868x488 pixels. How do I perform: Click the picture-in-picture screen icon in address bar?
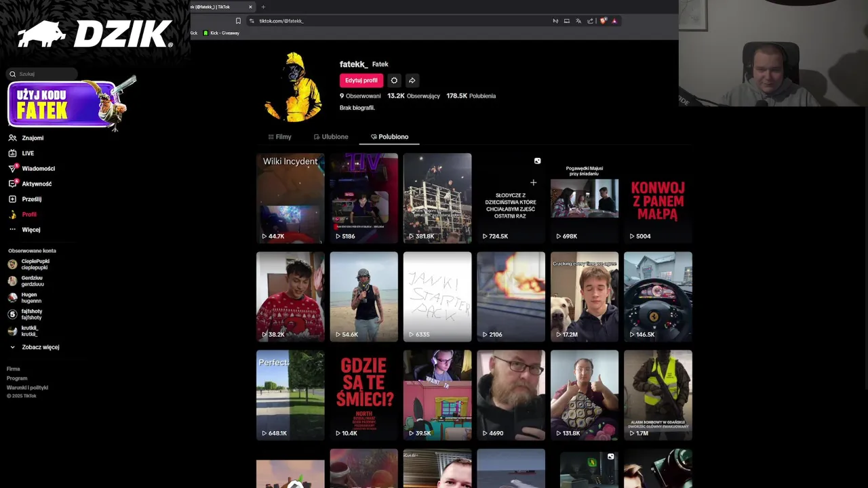[567, 21]
